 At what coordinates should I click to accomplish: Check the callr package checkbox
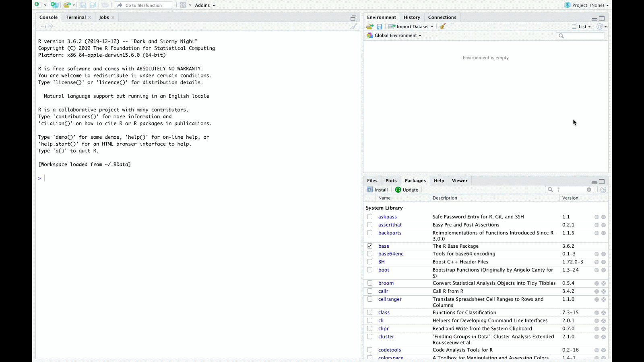click(x=369, y=291)
